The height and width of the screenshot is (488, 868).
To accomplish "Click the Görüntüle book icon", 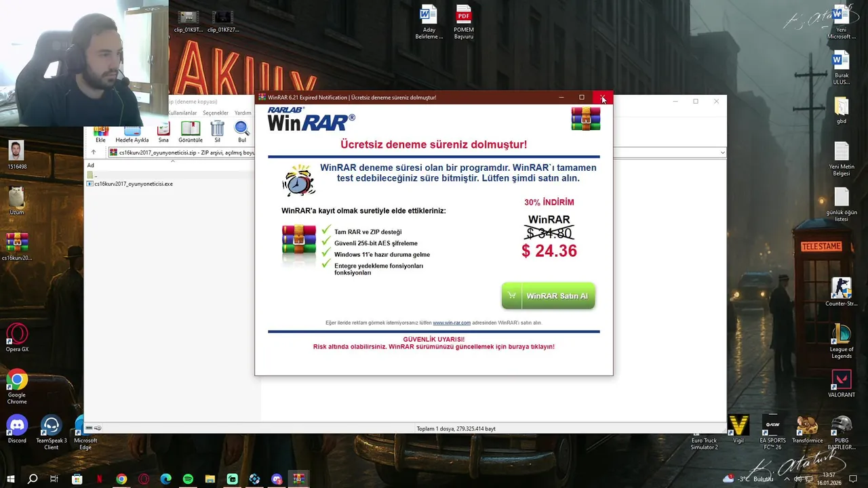I will coord(191,132).
